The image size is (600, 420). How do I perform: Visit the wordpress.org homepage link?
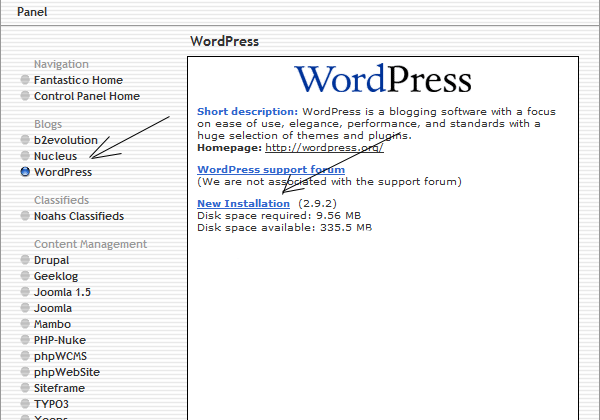click(x=324, y=148)
